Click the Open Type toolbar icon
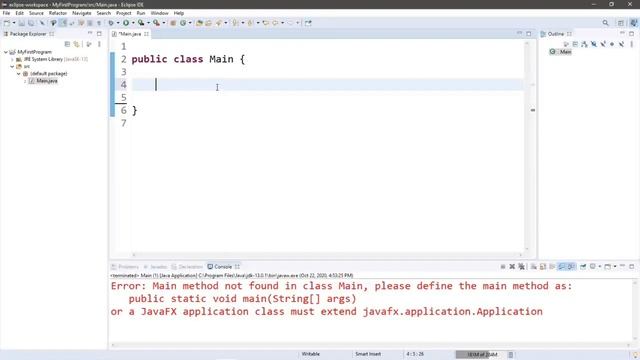The image size is (640, 360). pyautogui.click(x=199, y=23)
